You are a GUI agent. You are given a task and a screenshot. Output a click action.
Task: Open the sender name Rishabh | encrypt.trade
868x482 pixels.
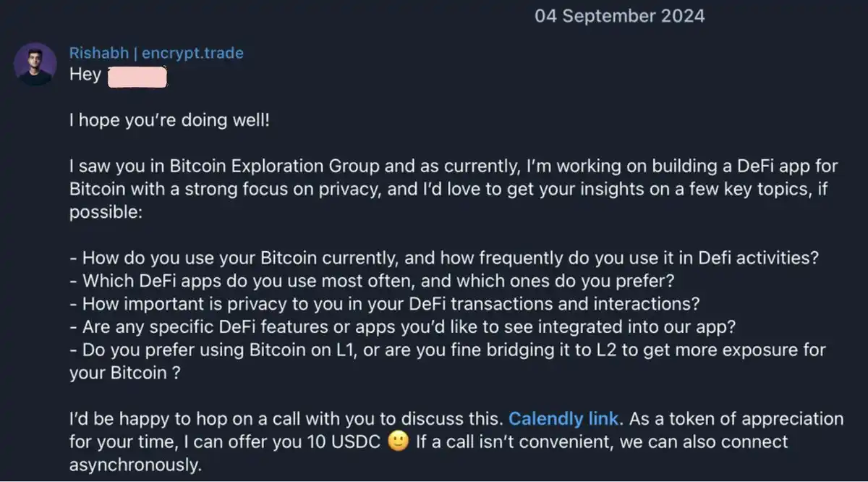pos(156,53)
